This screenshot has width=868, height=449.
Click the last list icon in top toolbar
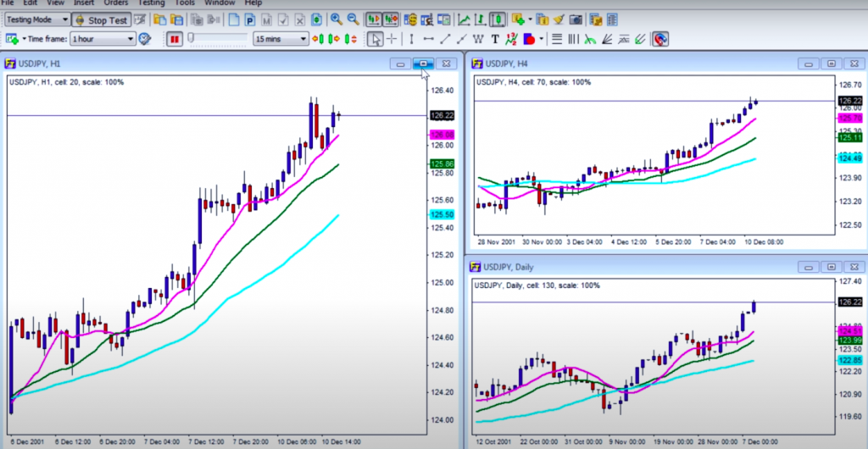click(612, 19)
